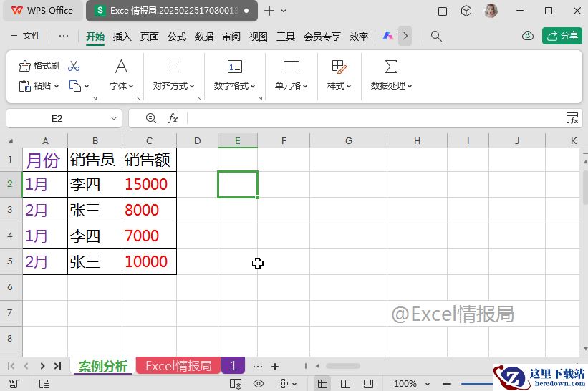Image resolution: width=588 pixels, height=391 pixels.
Task: Click the more sheets ellipsis button
Action: [x=258, y=366]
